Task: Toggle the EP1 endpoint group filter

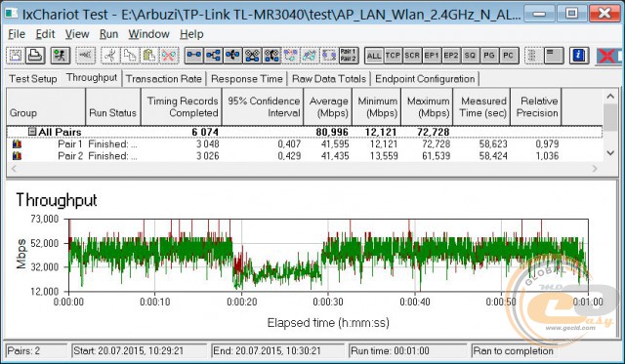Action: point(432,56)
